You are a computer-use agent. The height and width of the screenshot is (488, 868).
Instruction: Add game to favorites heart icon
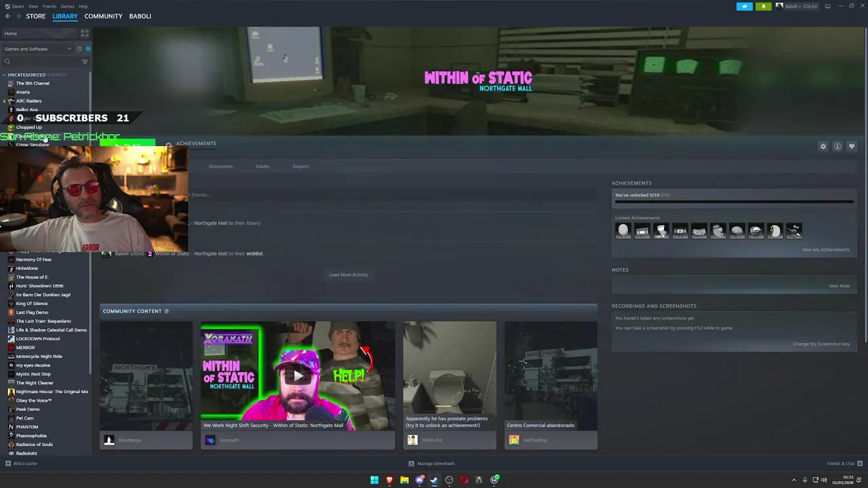(x=852, y=146)
